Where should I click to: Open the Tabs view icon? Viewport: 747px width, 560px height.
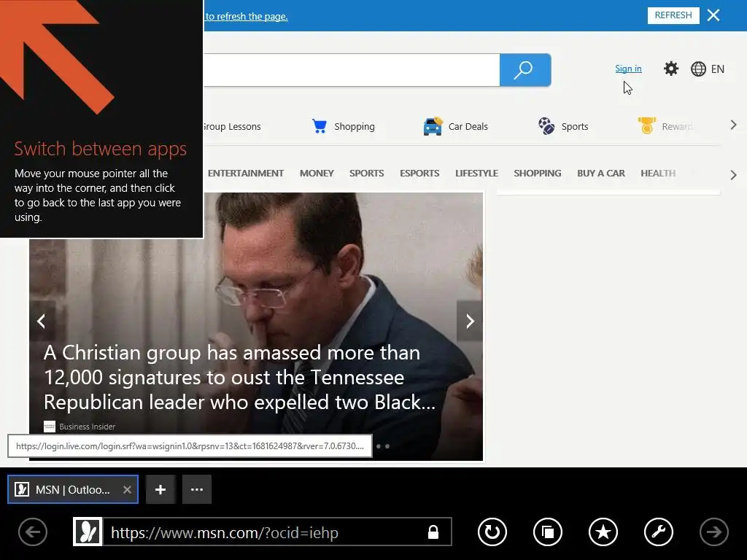[547, 532]
